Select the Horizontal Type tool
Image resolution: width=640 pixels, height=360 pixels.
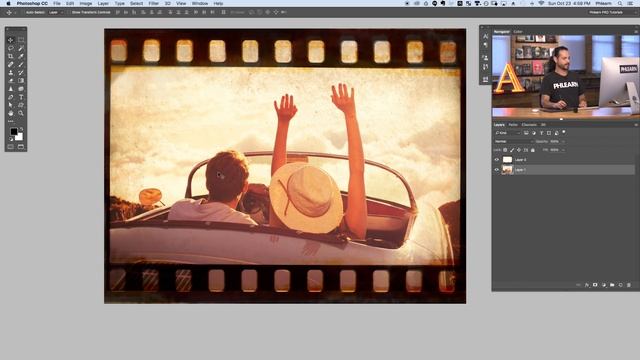pyautogui.click(x=21, y=97)
